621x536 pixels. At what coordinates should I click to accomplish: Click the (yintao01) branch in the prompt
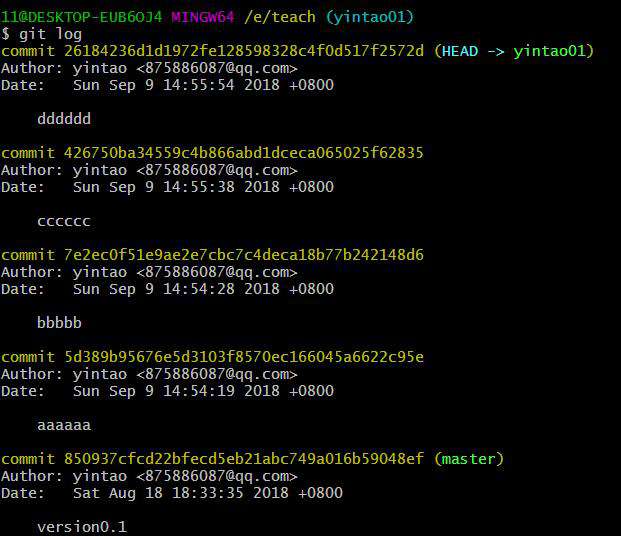pos(370,17)
